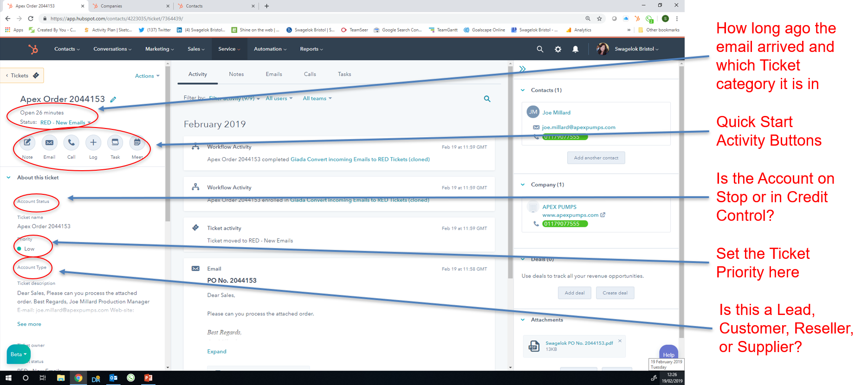Create a Task from the ticket action icons

click(x=115, y=143)
